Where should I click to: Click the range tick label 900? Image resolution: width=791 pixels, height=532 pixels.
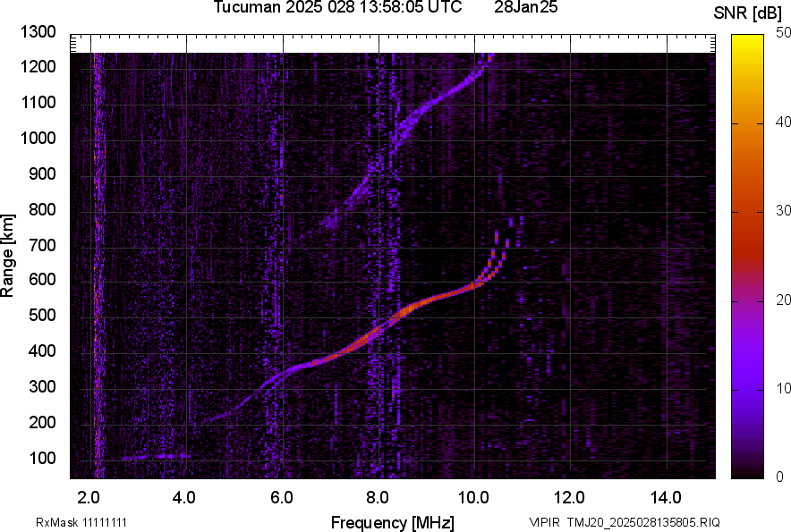point(42,174)
